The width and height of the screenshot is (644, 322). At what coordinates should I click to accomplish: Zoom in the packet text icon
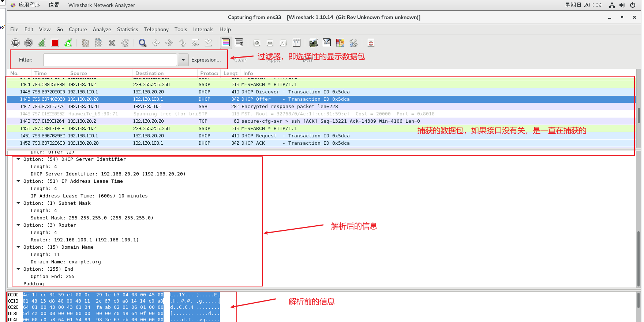[x=257, y=43]
